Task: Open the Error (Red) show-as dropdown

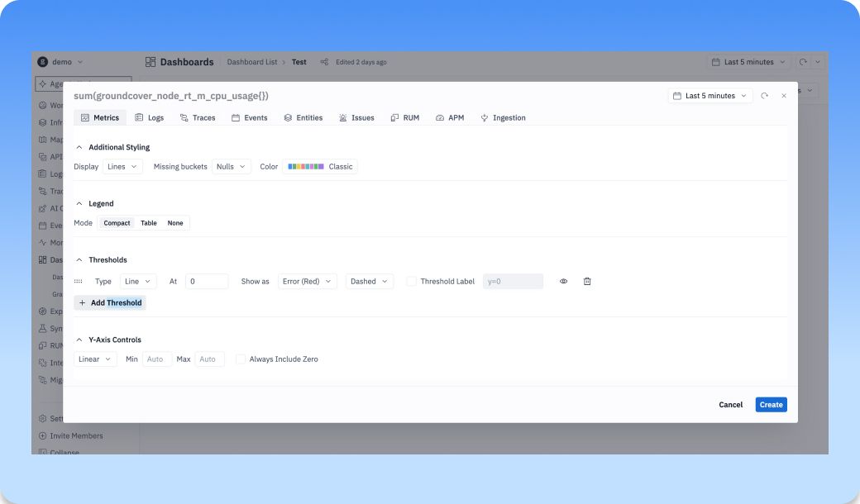Action: pos(307,281)
